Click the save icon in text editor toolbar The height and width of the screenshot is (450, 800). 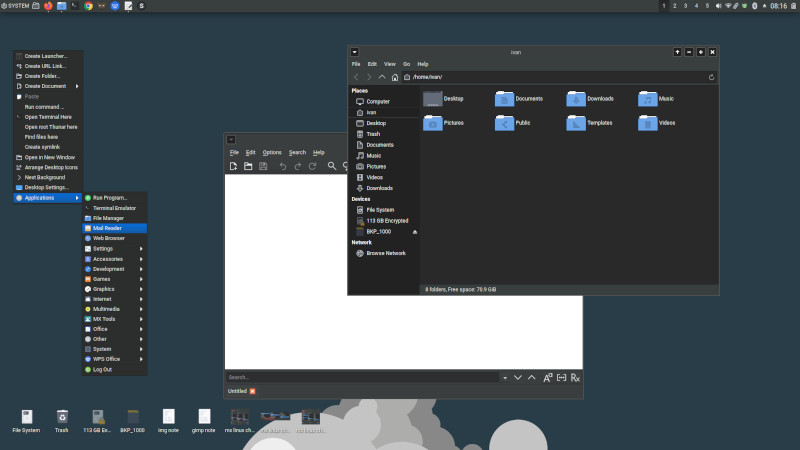pos(263,166)
